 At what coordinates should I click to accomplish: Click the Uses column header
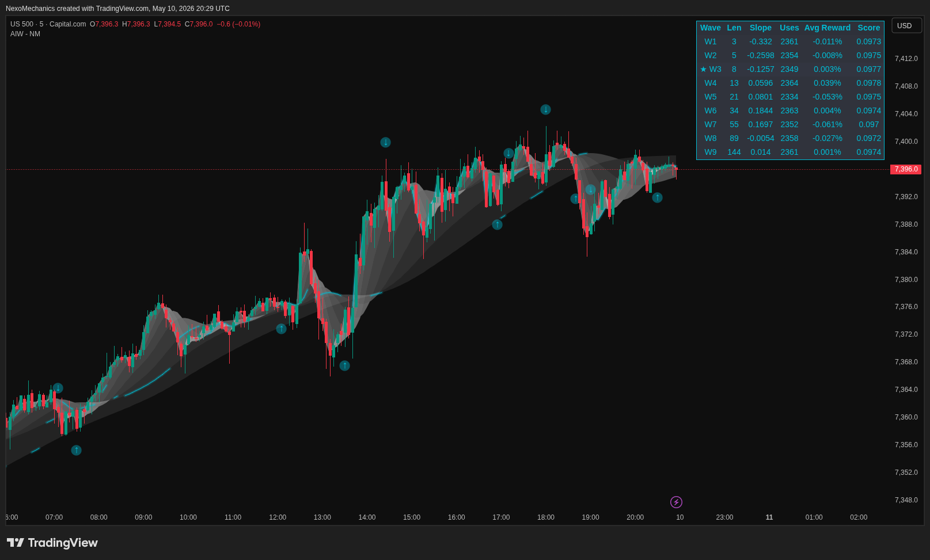[x=789, y=28]
